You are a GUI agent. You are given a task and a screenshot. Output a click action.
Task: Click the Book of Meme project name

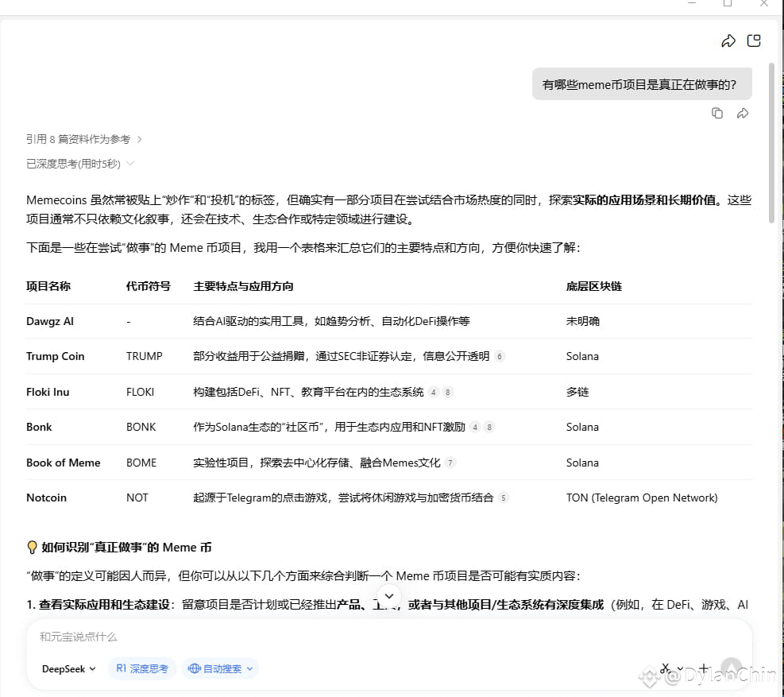click(63, 463)
